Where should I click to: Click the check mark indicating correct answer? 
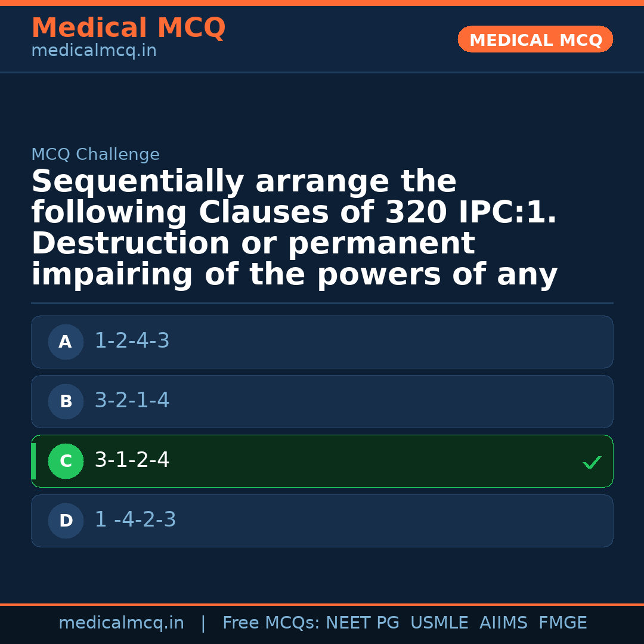click(x=592, y=462)
